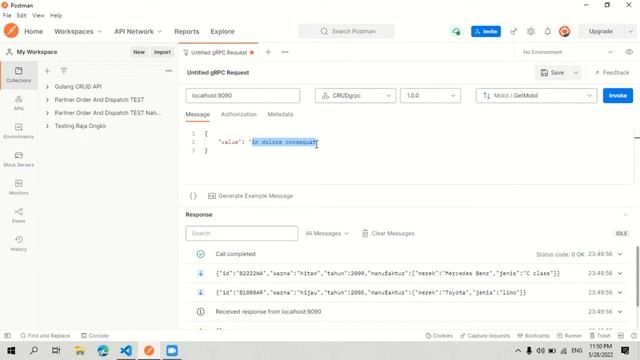640x360 pixels.
Task: Open the Monitors sidebar panel
Action: [19, 187]
